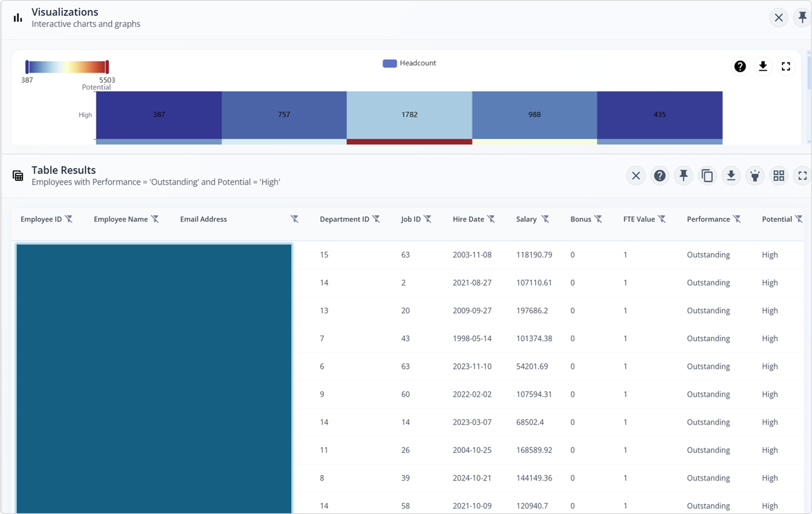Open filter for Performance column
Screen dimensions: 812x514
[737, 219]
